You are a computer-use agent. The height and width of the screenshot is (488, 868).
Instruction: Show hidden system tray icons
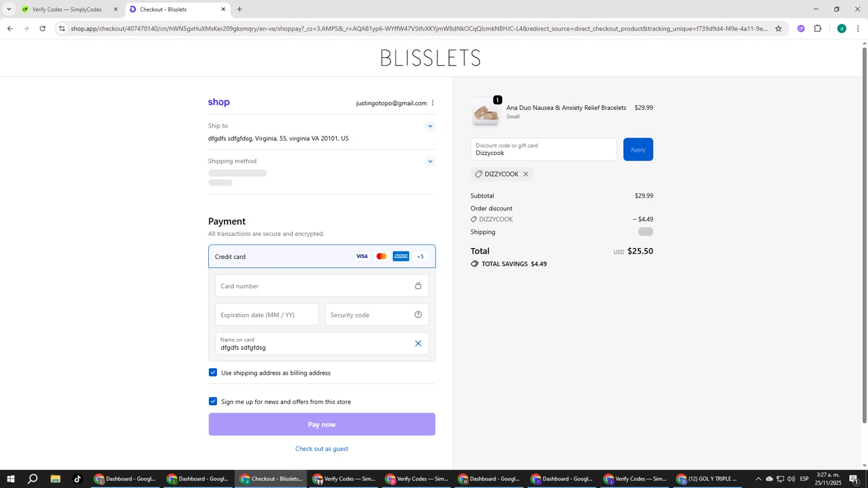pyautogui.click(x=758, y=479)
